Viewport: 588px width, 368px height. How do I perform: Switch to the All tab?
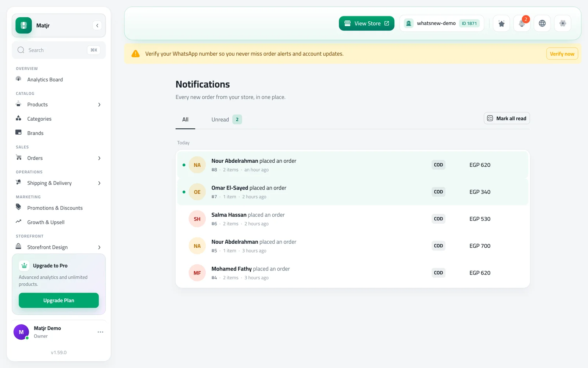click(x=185, y=120)
